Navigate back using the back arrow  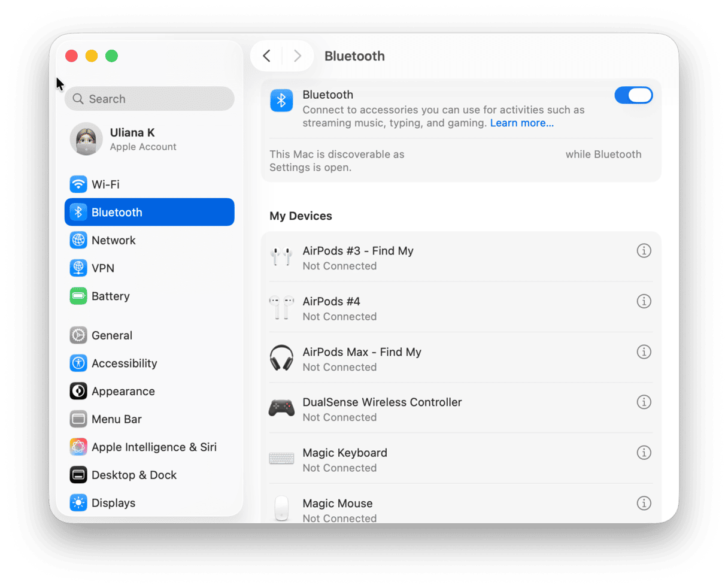(266, 55)
